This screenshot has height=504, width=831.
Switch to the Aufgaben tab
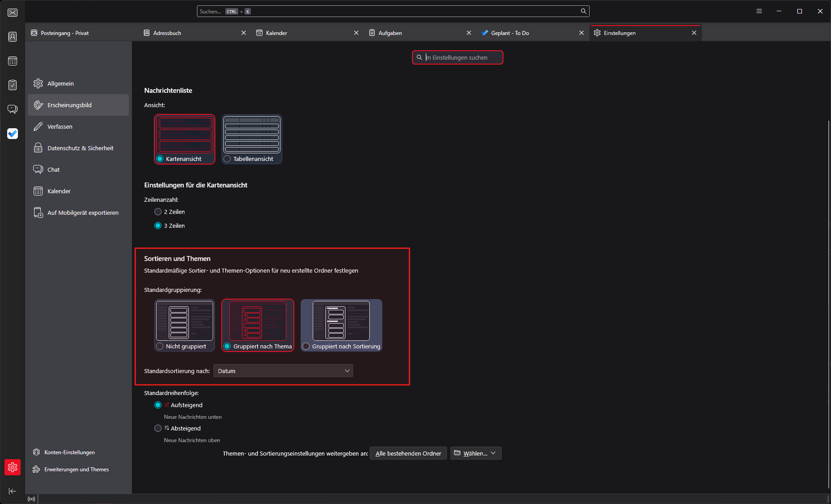(421, 33)
